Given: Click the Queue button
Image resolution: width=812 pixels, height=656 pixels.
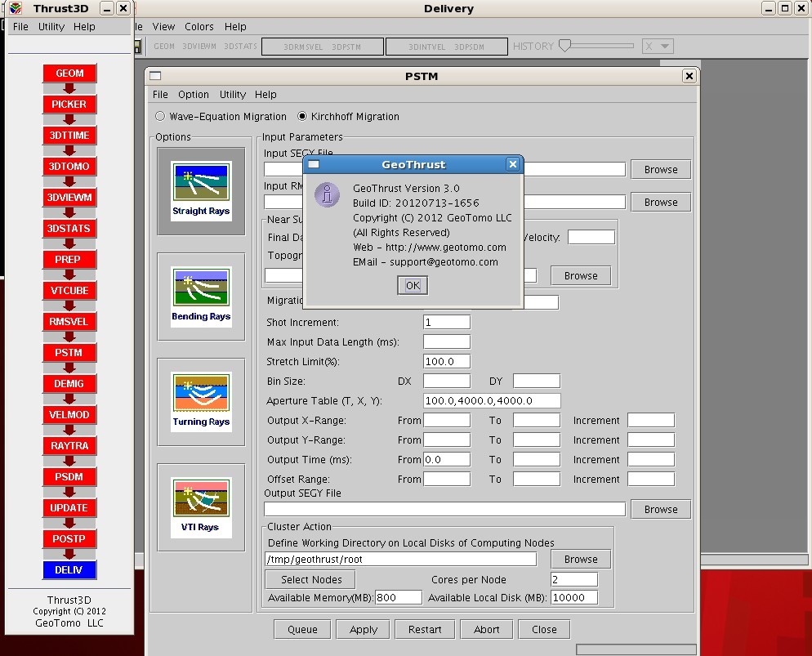Looking at the screenshot, I should (x=302, y=629).
